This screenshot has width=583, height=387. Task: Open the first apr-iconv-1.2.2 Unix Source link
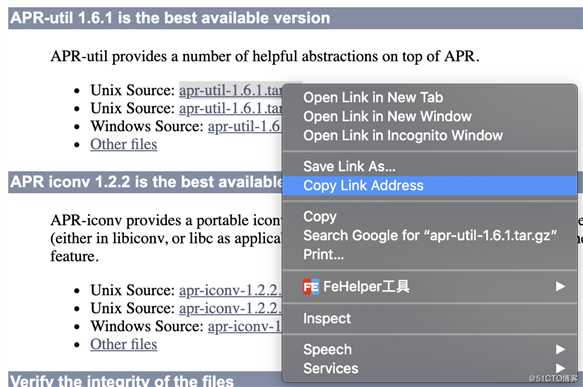tap(231, 290)
